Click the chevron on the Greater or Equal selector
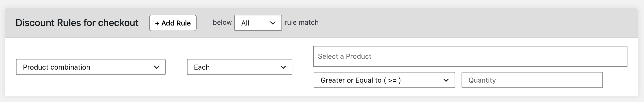Viewport: 644px width, 102px height. [x=446, y=80]
